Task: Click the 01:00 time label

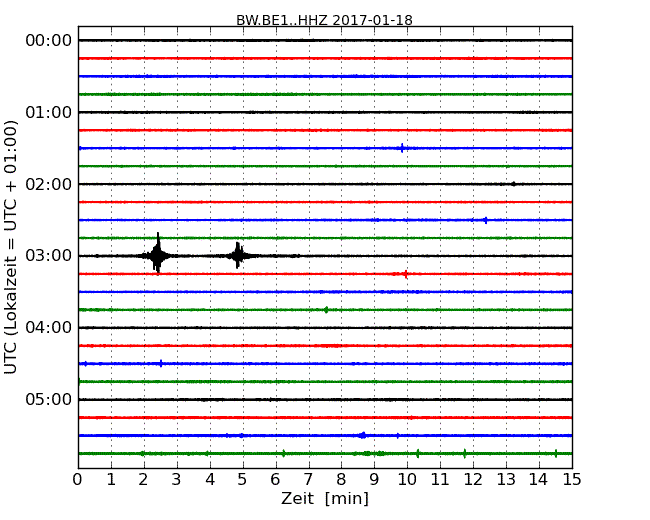Action: point(49,112)
